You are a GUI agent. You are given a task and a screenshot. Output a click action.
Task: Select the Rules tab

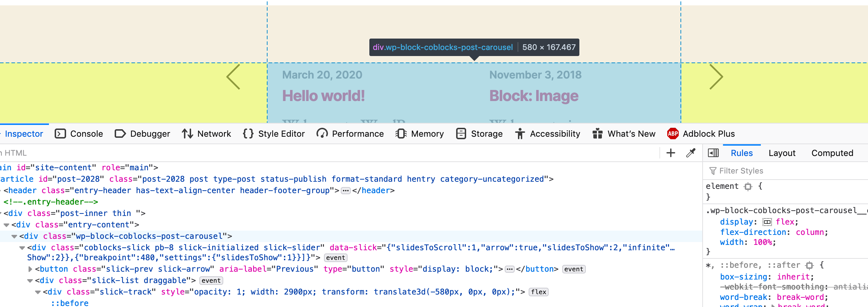coord(742,153)
